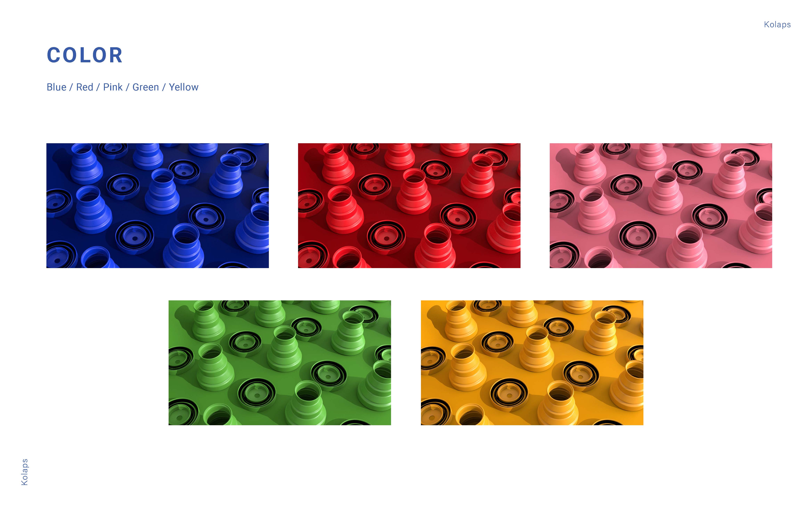This screenshot has height=507, width=812.
Task: Click the word Yellow in the subtitle
Action: pos(184,87)
